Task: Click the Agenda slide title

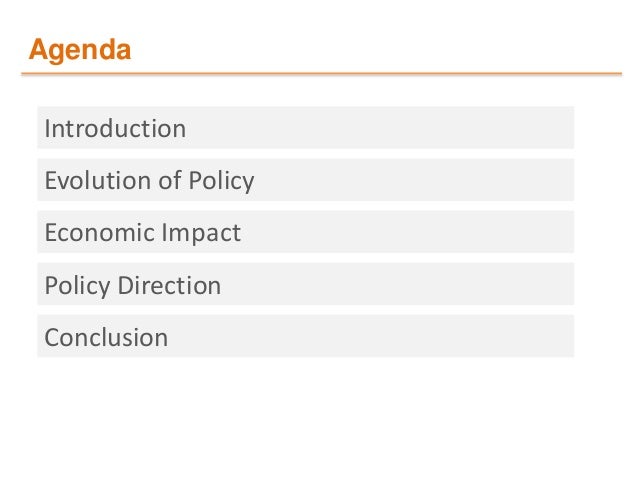Action: pyautogui.click(x=80, y=50)
